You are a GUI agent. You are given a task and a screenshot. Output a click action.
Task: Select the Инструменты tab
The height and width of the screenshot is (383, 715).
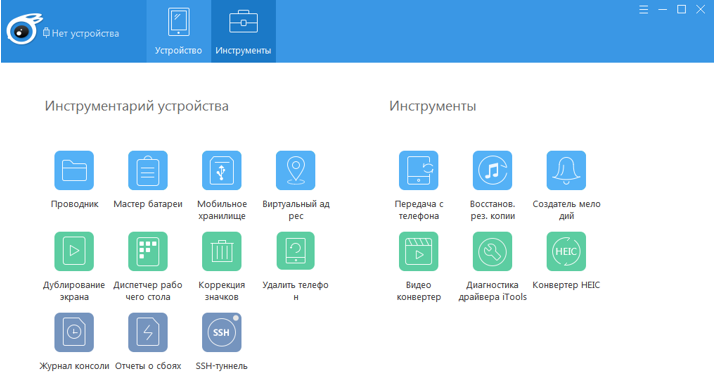244,31
